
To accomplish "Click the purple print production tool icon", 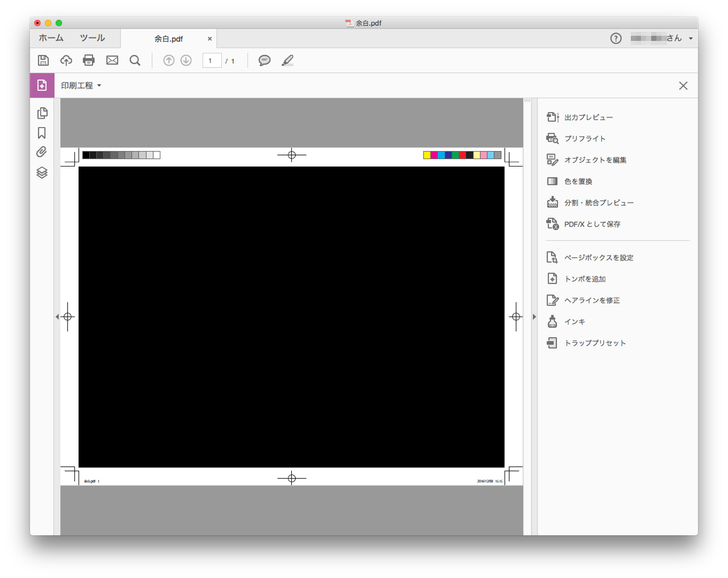I will point(42,85).
